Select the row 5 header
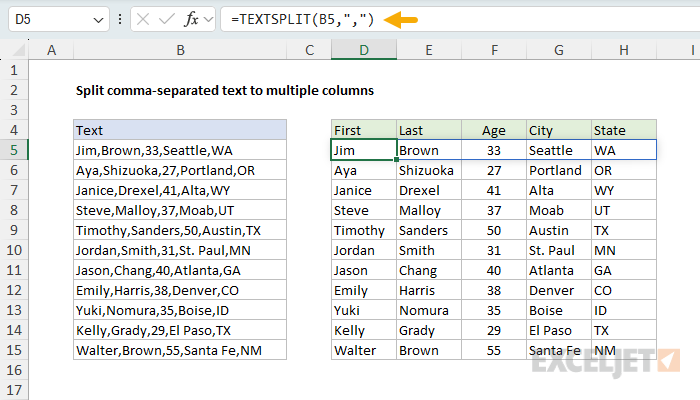The image size is (700, 400). coord(15,150)
